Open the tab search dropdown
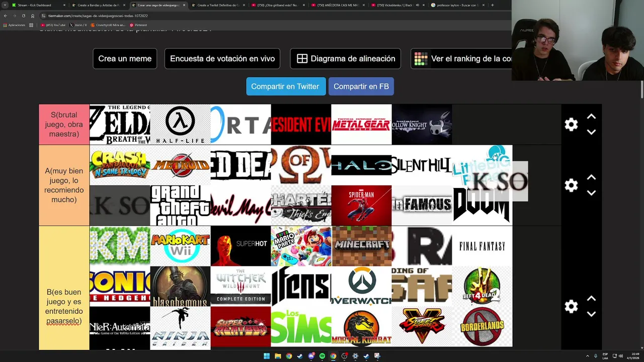Image resolution: width=644 pixels, height=362 pixels. click(5, 5)
